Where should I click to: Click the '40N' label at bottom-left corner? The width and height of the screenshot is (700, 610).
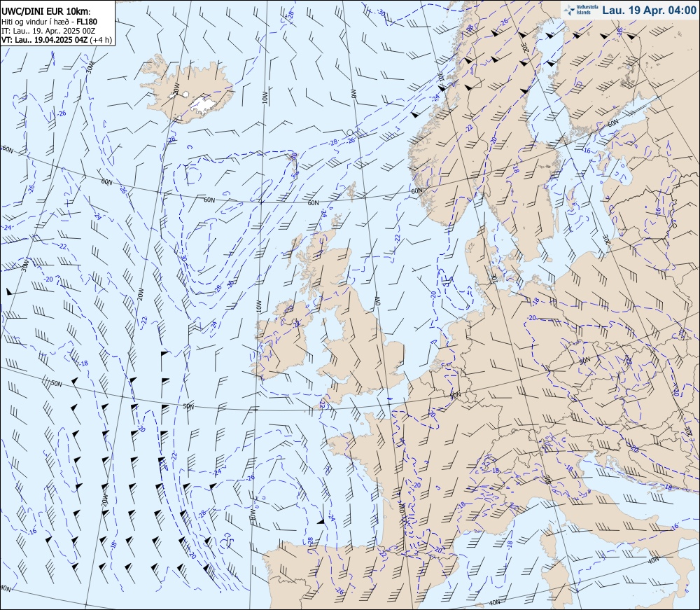pyautogui.click(x=6, y=588)
